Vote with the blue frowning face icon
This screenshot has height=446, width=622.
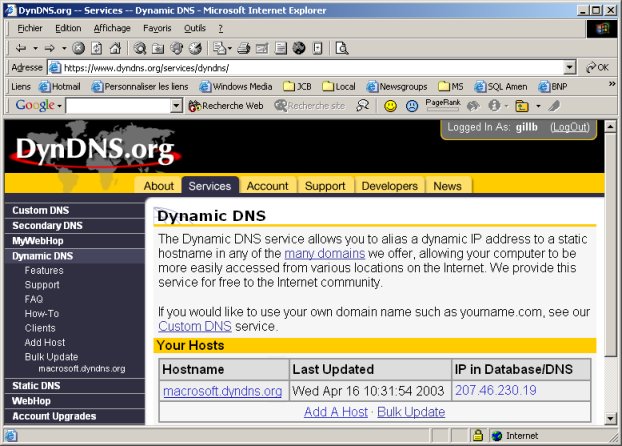[412, 106]
